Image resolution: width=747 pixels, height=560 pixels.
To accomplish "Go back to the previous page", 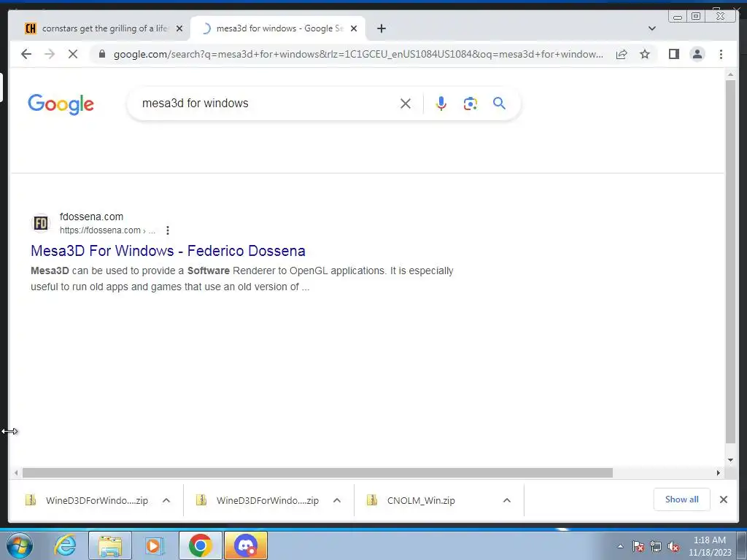I will pos(26,54).
